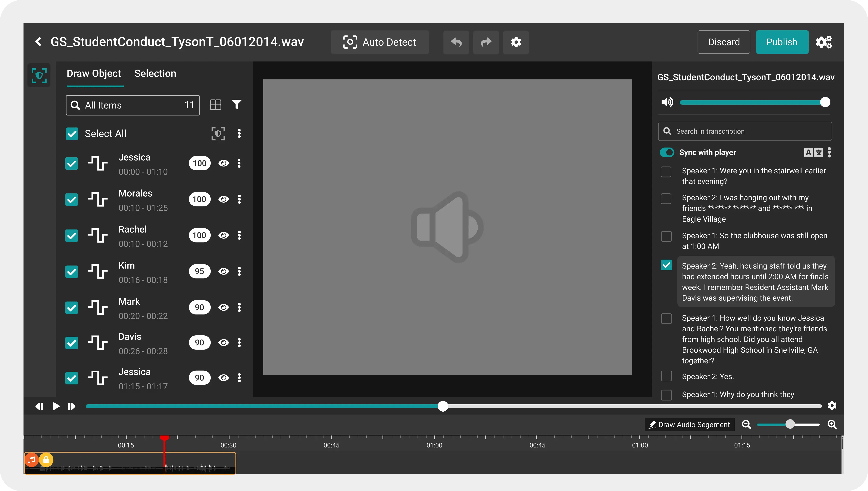868x491 pixels.
Task: Click the Search in transcription field
Action: 745,131
